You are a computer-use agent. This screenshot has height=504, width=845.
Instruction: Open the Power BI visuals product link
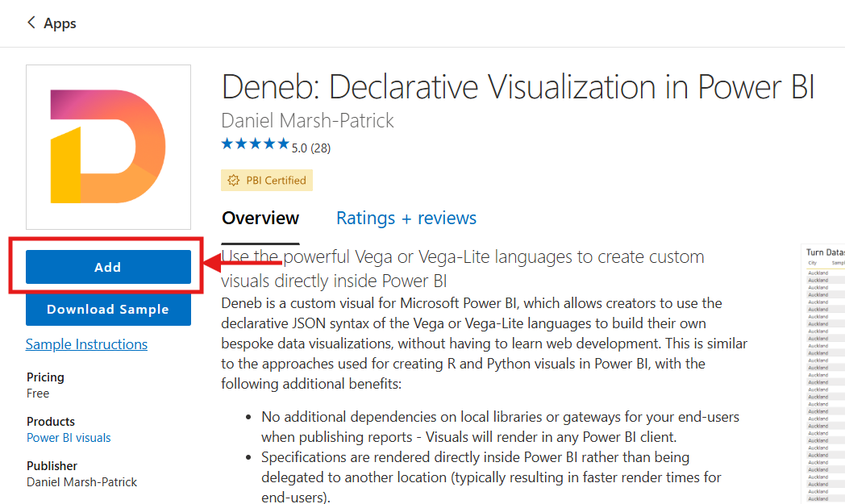[69, 438]
